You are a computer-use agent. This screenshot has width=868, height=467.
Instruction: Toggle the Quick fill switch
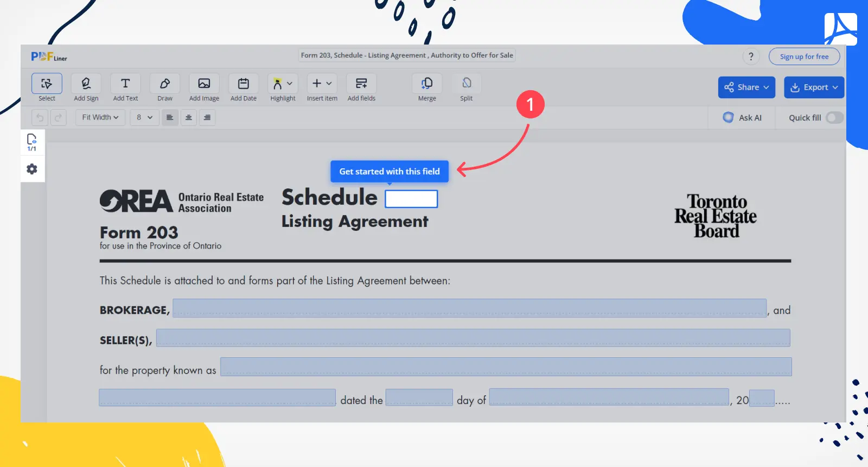tap(834, 118)
